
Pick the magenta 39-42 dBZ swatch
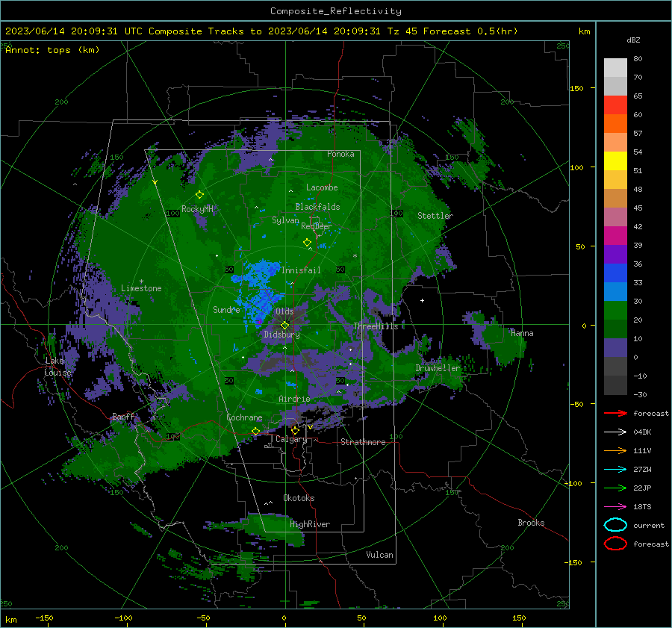pyautogui.click(x=615, y=236)
